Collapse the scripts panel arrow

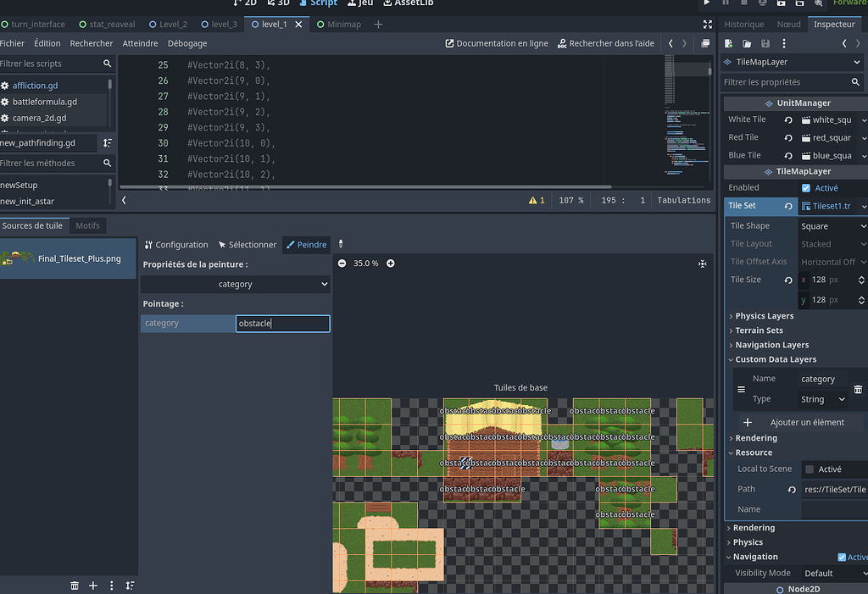click(x=124, y=200)
